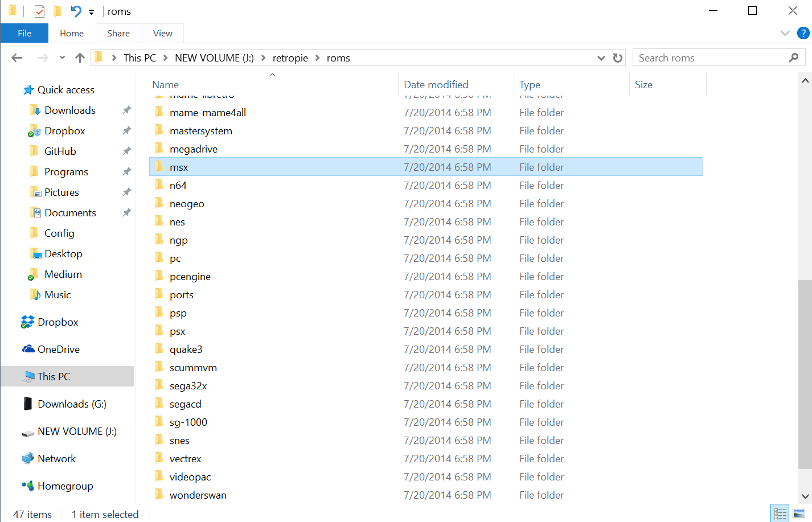Select the wonderswan folder icon
The image size is (812, 522).
[x=159, y=495]
